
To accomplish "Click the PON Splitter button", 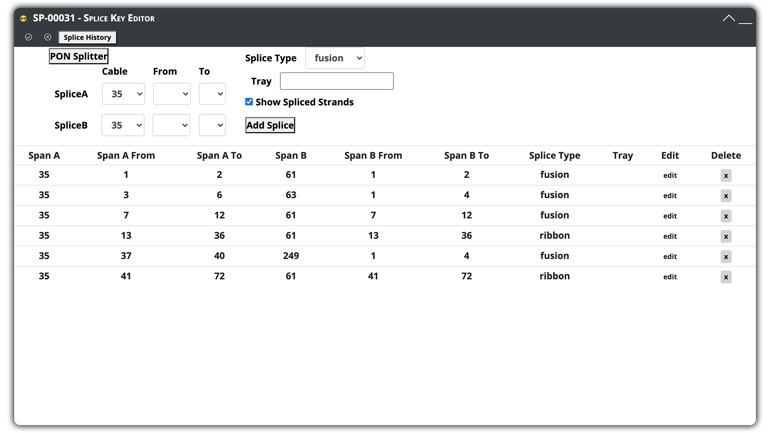I will (79, 56).
